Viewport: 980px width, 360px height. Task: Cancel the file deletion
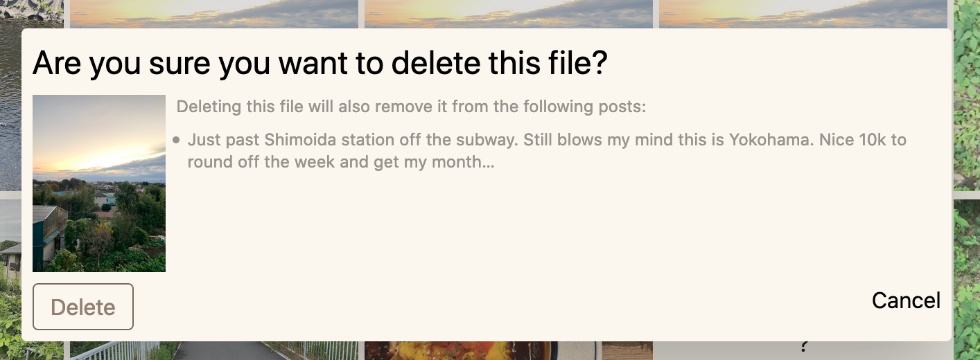[x=905, y=300]
